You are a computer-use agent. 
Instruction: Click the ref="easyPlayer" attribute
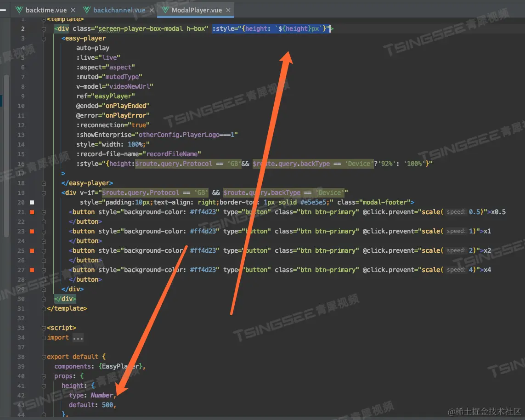pyautogui.click(x=106, y=96)
